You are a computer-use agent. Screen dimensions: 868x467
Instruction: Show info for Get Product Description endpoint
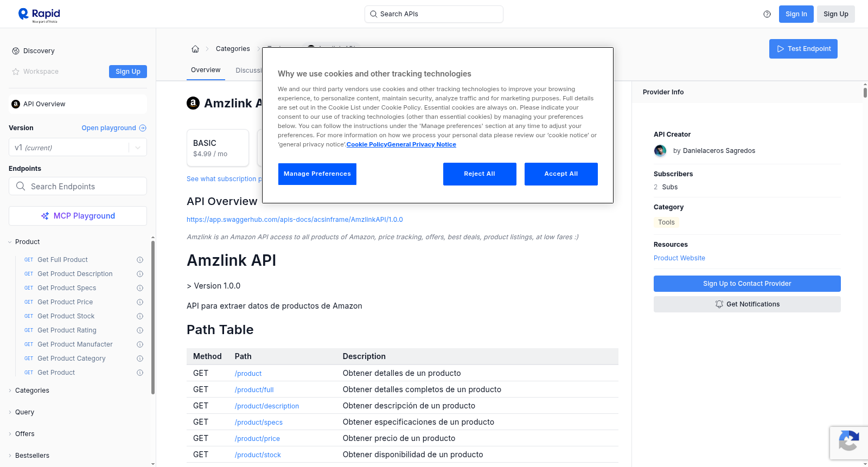click(x=140, y=274)
